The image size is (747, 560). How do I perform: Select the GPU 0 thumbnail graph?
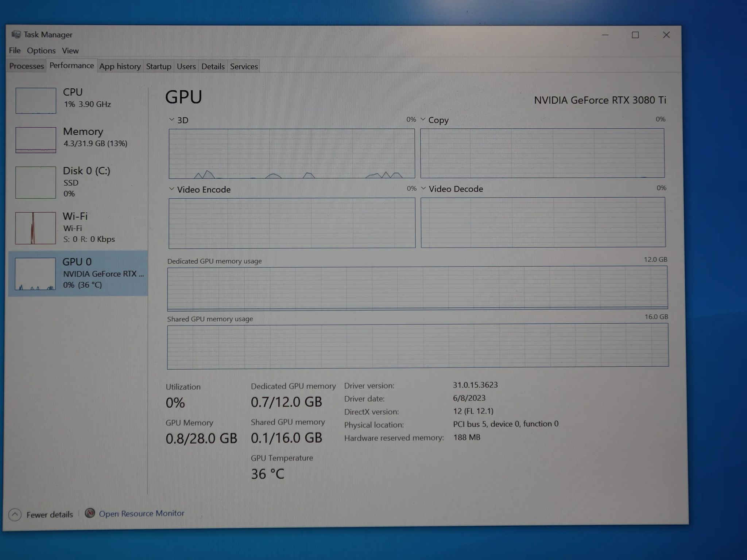click(x=35, y=274)
